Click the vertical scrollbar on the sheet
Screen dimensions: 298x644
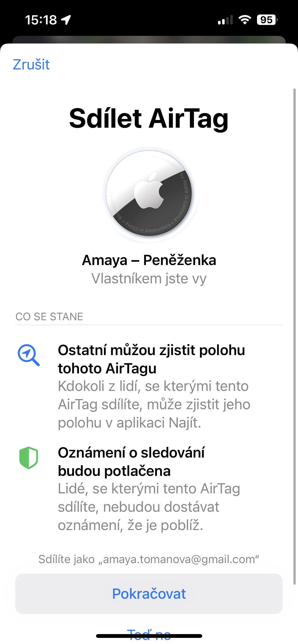pos(294,331)
